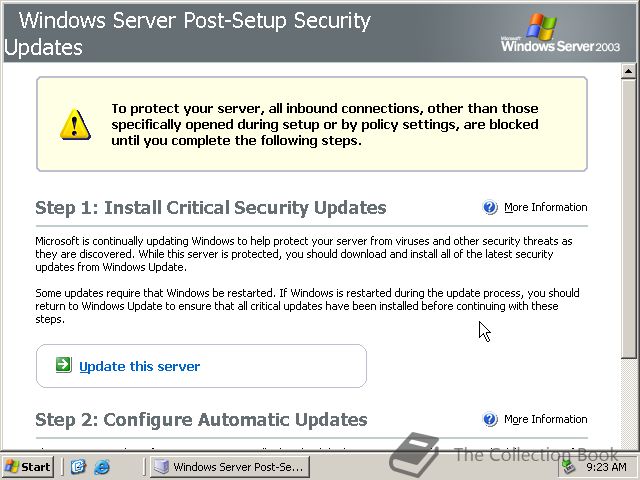Click the green arrow beside Update this server

coord(64,365)
